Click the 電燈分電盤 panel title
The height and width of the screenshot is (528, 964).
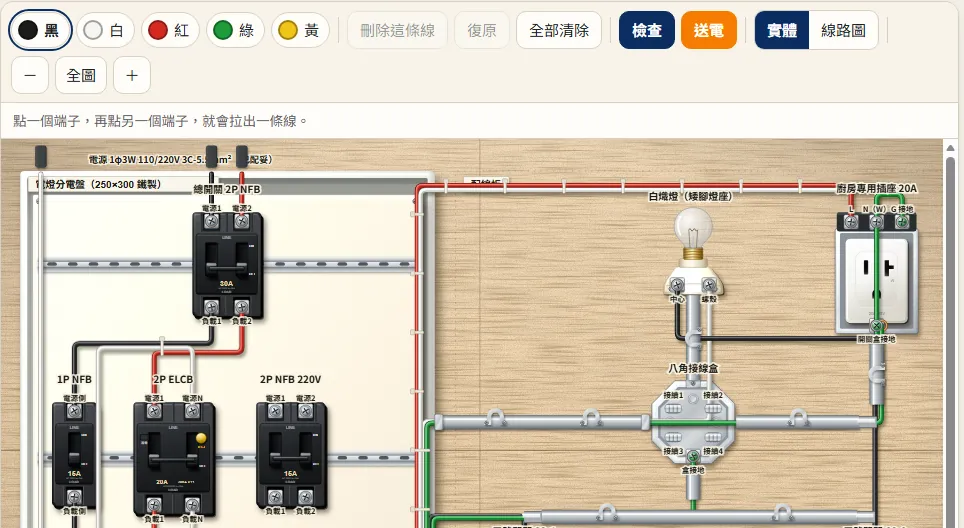click(x=98, y=184)
